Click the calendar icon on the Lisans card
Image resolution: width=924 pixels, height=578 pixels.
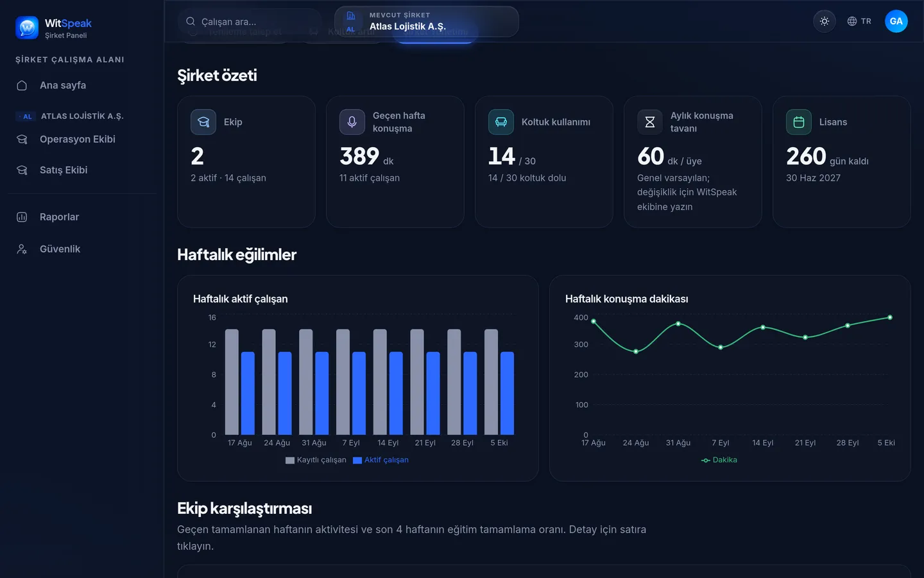click(799, 122)
